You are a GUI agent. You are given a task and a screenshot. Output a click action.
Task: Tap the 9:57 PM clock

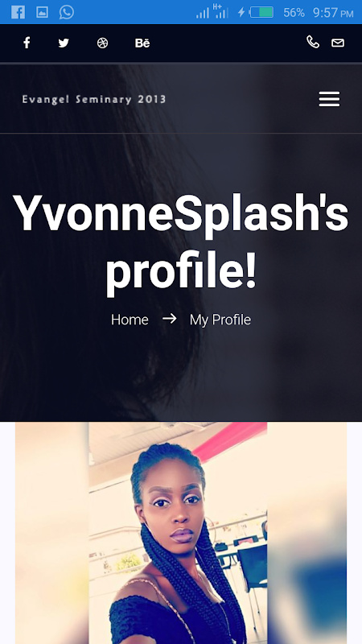tap(333, 13)
